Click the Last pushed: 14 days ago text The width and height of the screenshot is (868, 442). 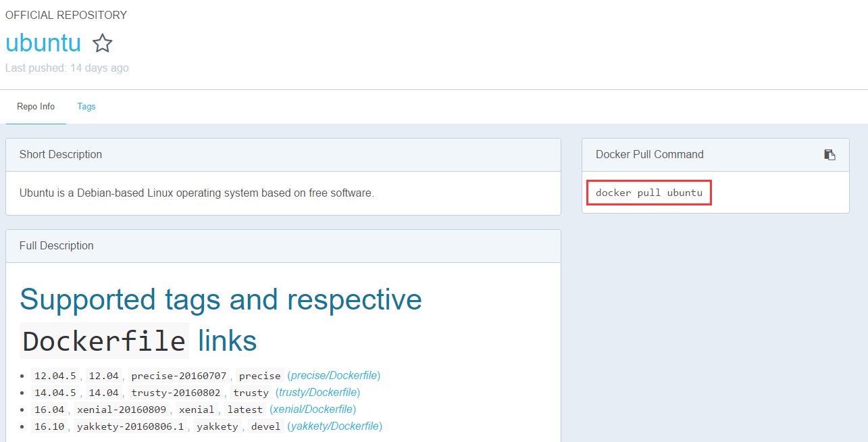point(67,68)
